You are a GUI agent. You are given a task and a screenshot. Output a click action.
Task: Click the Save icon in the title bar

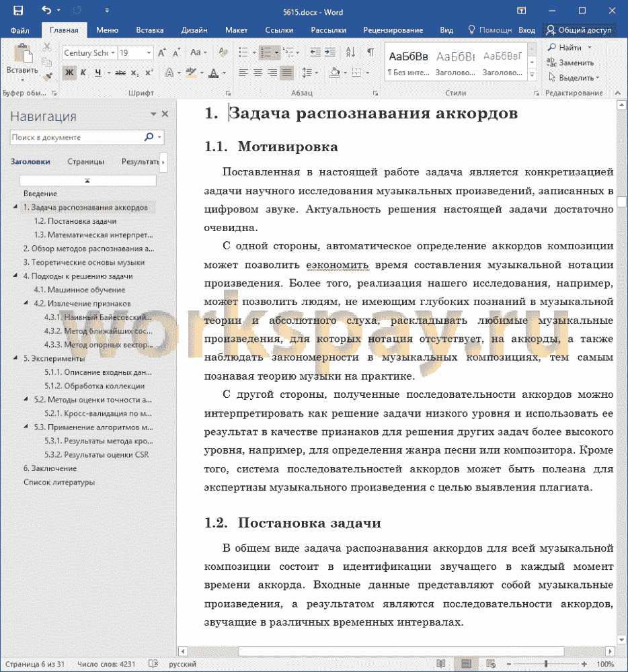18,10
